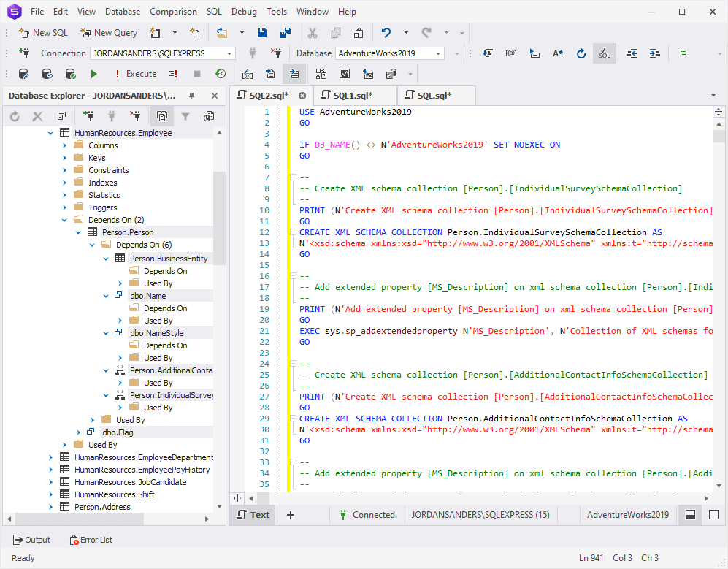Screen dimensions: 728x569
Task: Click the database-with-pencil icon in the toolbar
Action: [23, 73]
